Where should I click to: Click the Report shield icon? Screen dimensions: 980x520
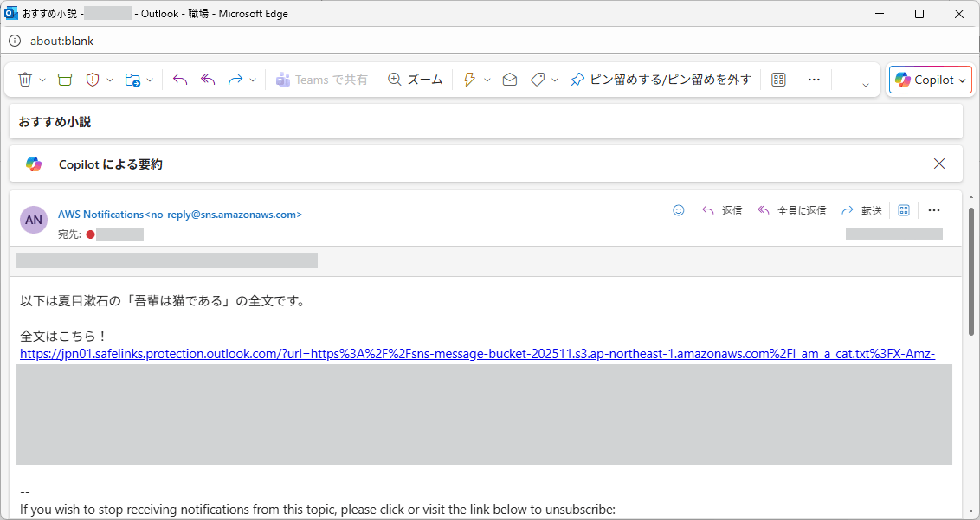(x=93, y=80)
